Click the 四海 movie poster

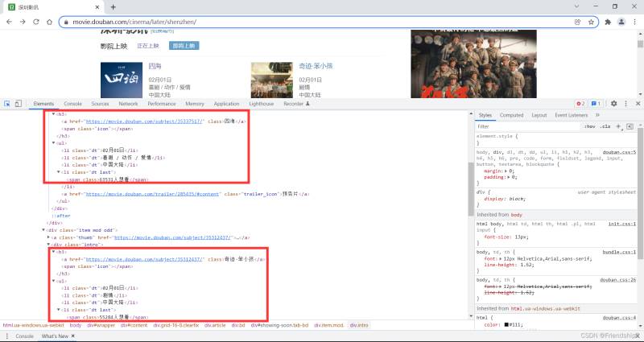pyautogui.click(x=122, y=80)
